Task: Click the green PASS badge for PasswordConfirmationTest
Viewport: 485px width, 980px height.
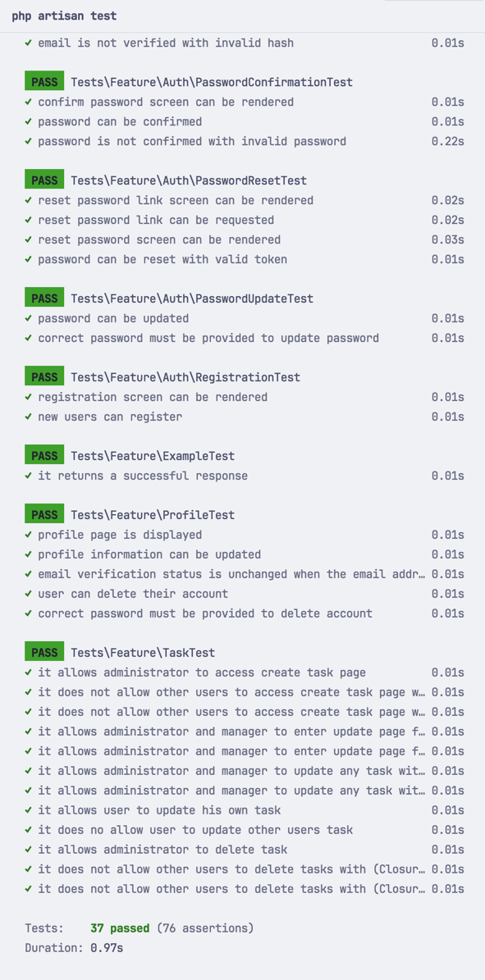Action: tap(44, 82)
